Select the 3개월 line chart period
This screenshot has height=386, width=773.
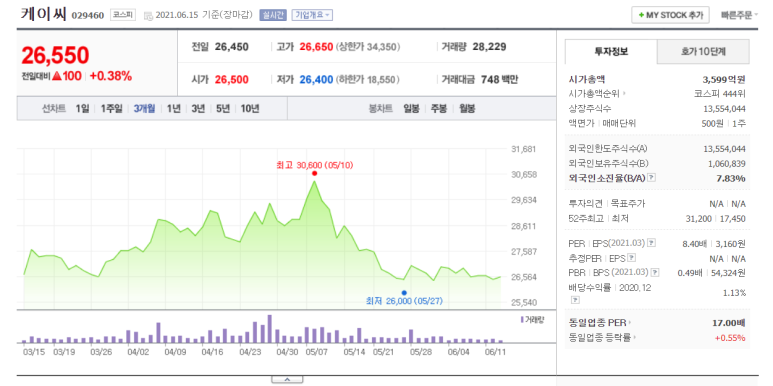click(144, 108)
